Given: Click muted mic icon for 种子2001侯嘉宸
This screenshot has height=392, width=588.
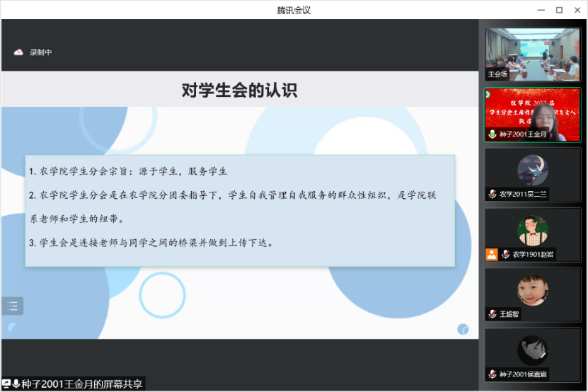Looking at the screenshot, I should (492, 374).
